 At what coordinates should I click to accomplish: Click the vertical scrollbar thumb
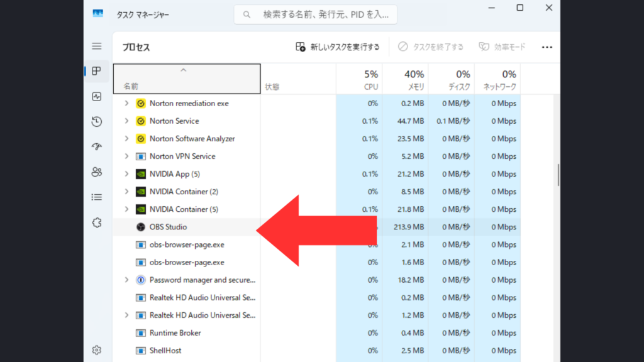(x=558, y=175)
